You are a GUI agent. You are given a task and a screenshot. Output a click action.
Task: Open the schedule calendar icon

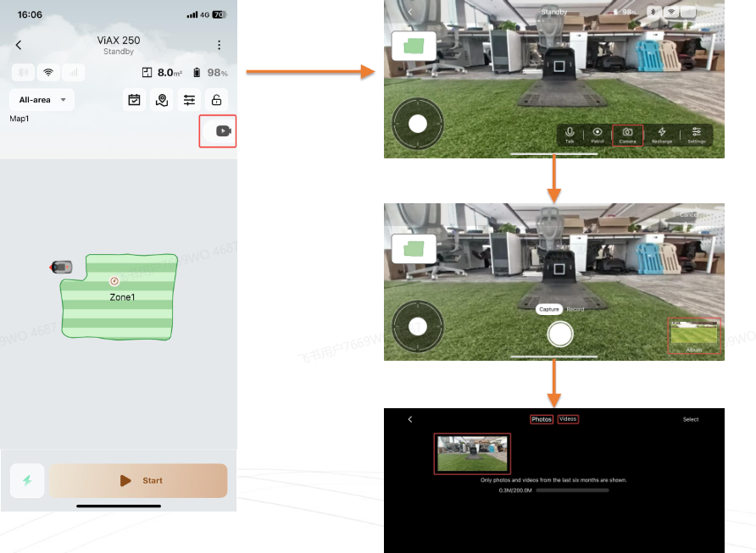click(x=134, y=100)
